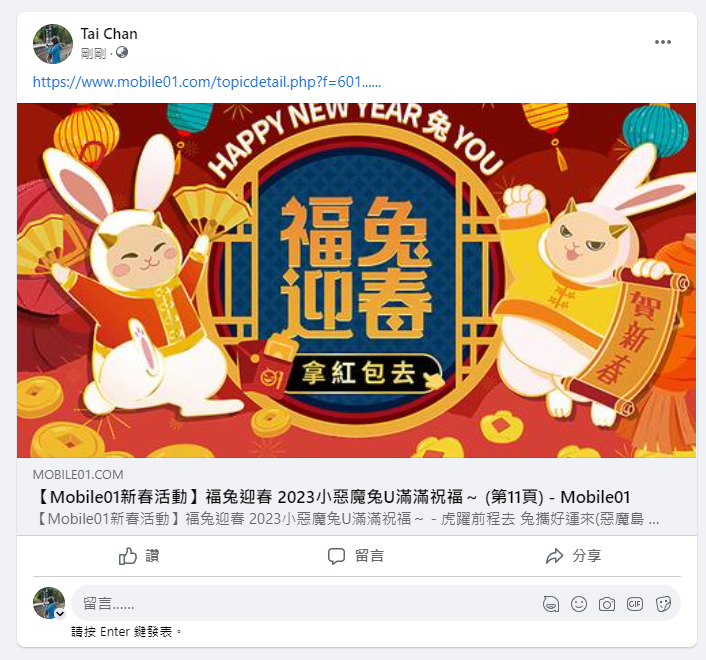Click the share arrow icon
706x660 pixels.
point(554,556)
